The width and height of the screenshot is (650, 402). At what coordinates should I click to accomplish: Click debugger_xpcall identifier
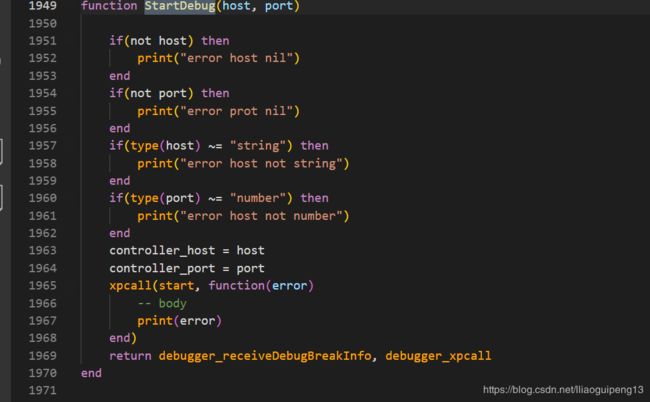pos(438,356)
